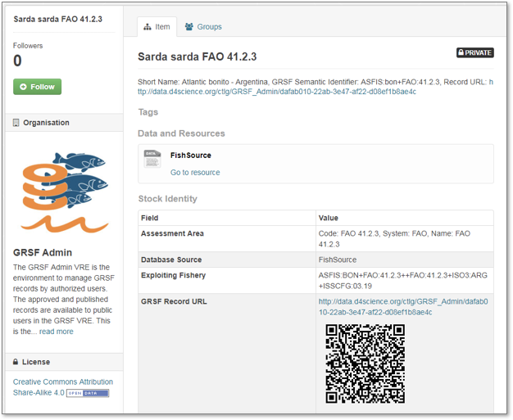Switch to the Groups tab
Viewport: 513px width, 420px height.
point(203,27)
